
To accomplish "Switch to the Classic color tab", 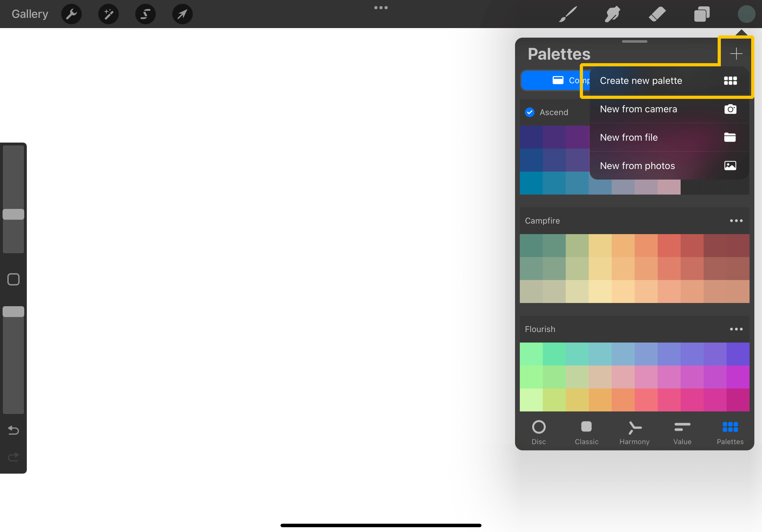I will coord(586,432).
